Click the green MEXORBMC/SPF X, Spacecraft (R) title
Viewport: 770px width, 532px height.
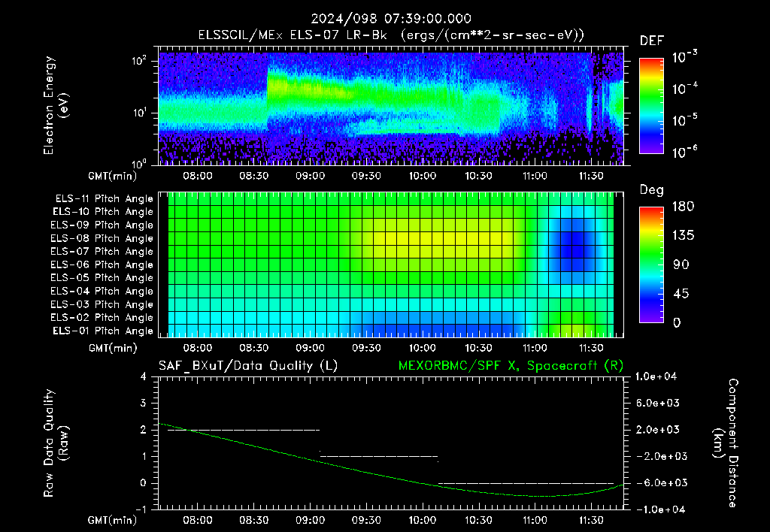click(511, 366)
